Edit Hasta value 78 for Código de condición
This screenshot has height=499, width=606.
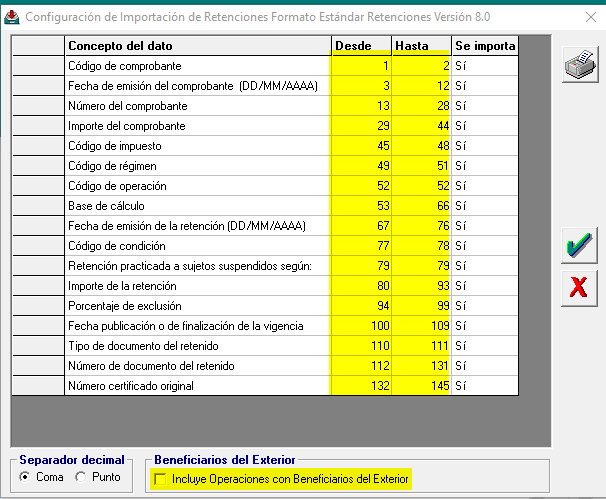(421, 246)
